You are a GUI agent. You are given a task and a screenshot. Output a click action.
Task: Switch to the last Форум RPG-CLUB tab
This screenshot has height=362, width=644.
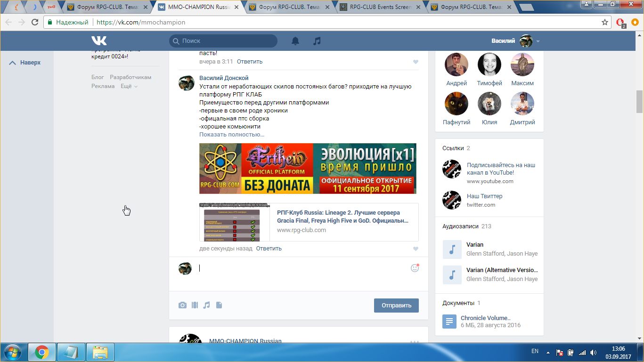click(472, 7)
